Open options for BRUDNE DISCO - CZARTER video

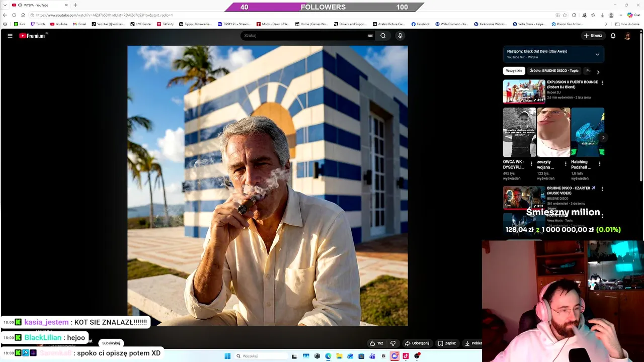[x=602, y=189]
